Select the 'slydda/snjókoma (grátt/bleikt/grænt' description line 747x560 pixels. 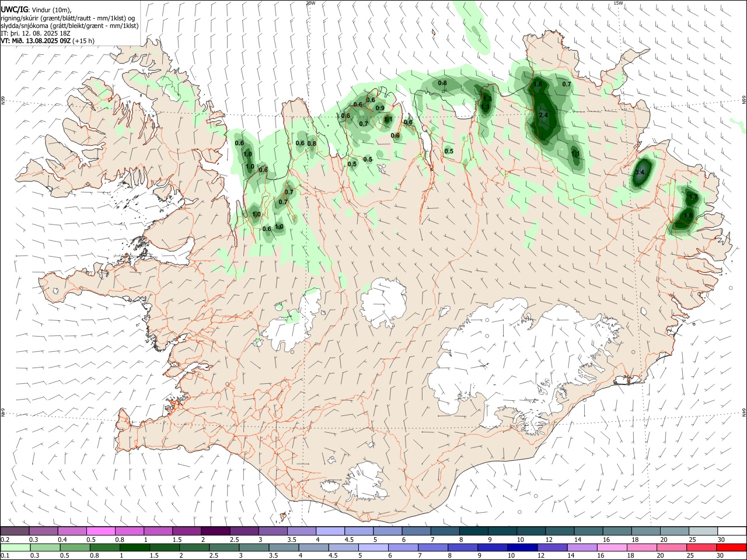(x=69, y=26)
